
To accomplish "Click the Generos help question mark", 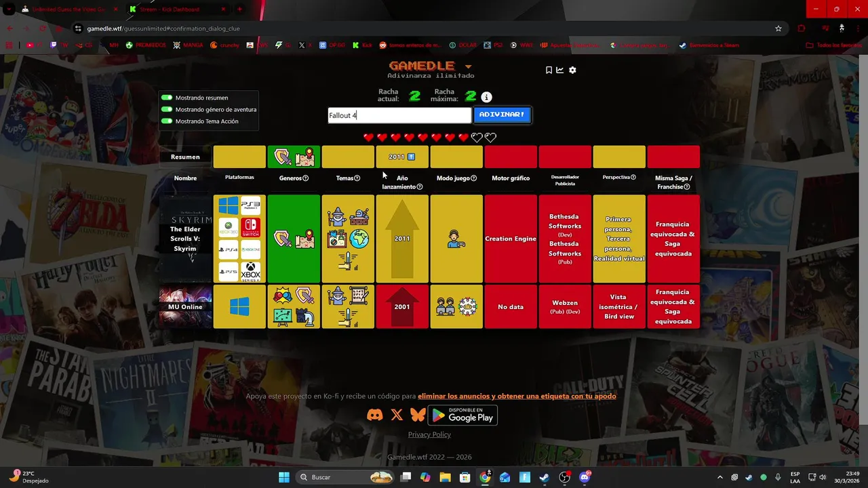I will click(x=305, y=178).
